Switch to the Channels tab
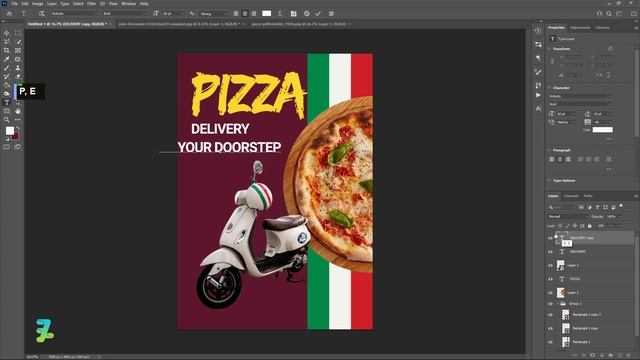Screen dimensions: 640x360 pos(571,196)
